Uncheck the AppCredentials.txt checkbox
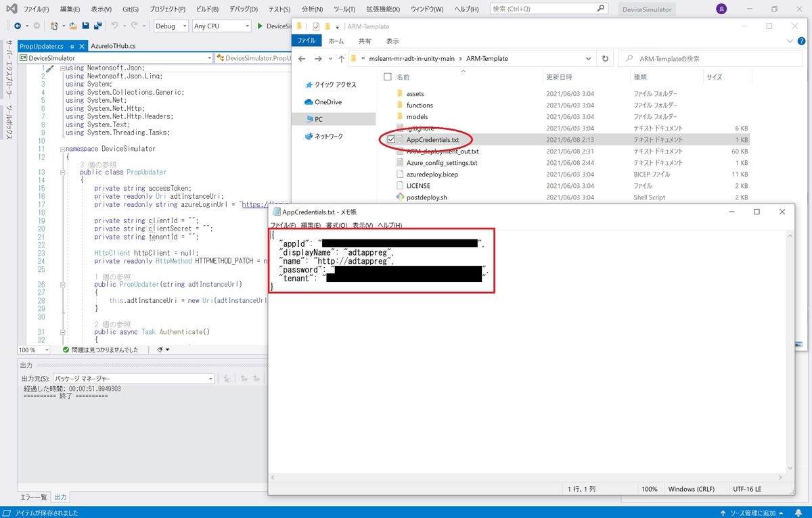The width and height of the screenshot is (812, 518). click(x=391, y=139)
